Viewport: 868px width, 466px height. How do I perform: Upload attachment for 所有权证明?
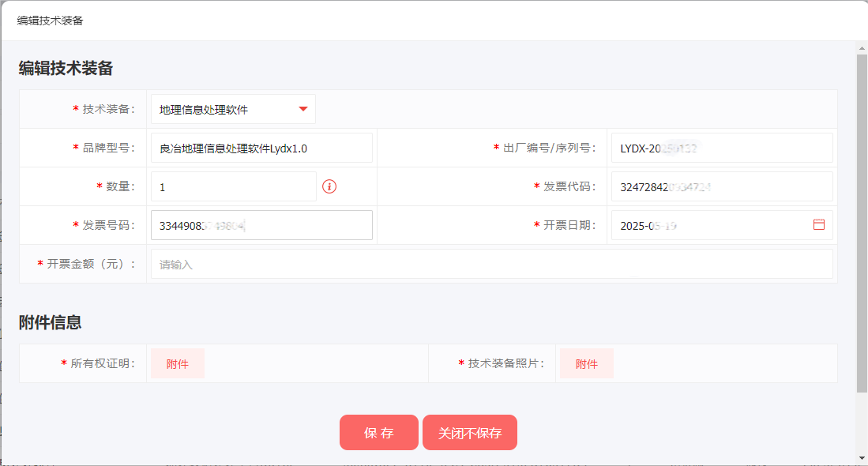178,363
